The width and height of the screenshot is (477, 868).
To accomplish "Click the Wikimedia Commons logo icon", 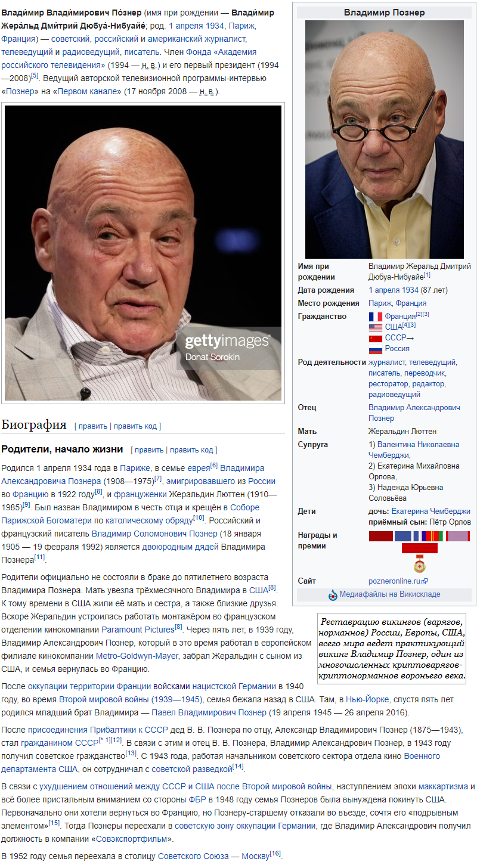I will coord(333,594).
